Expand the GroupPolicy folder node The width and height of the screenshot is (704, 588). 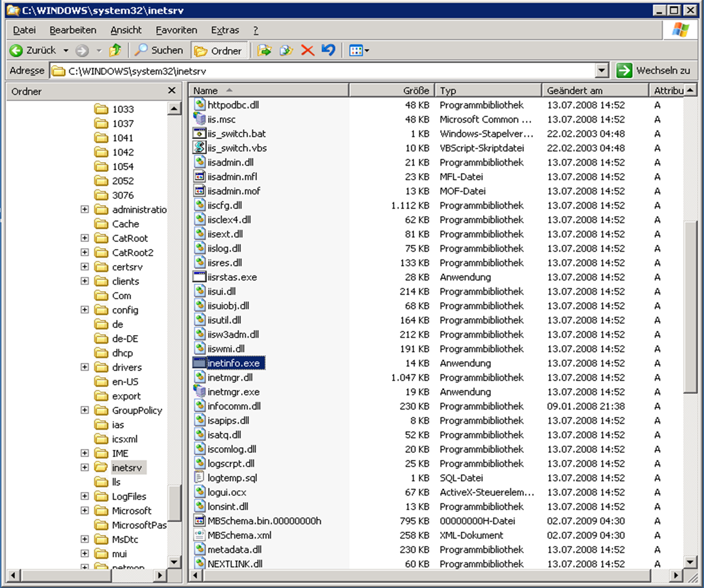point(84,410)
